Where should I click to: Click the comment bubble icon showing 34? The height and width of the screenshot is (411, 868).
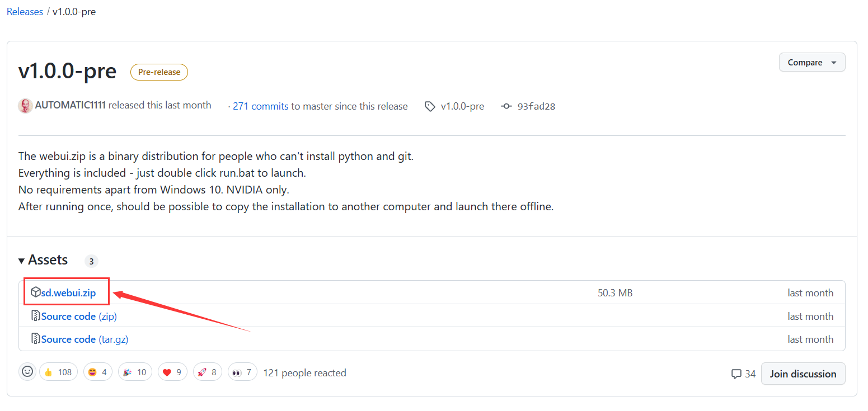pyautogui.click(x=736, y=374)
